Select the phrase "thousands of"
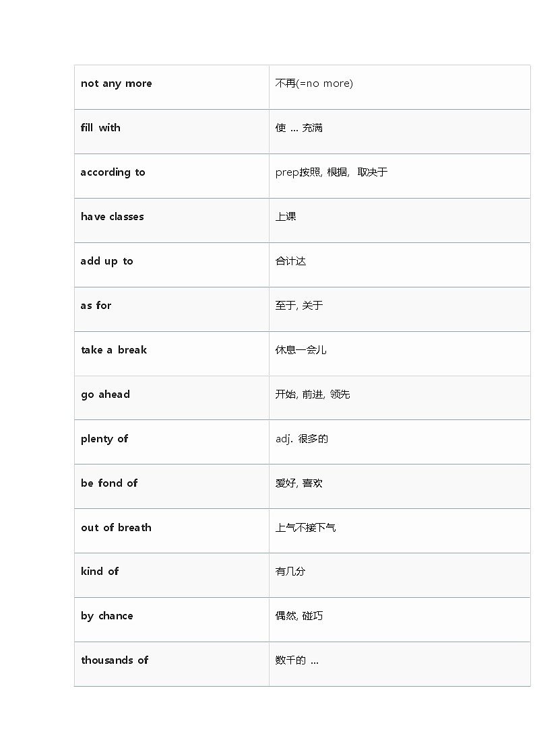The width and height of the screenshot is (535, 756). 115,660
